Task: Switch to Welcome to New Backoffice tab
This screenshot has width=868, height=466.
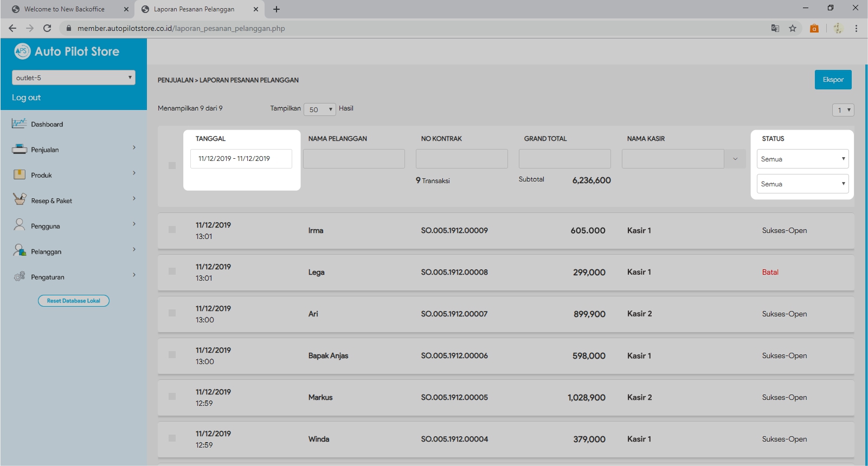Action: coord(65,9)
